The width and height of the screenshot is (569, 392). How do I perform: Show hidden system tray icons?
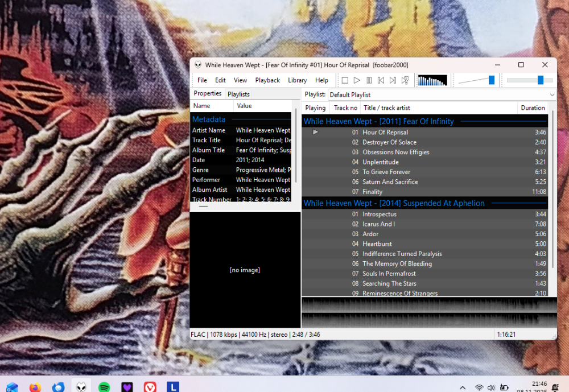click(x=463, y=387)
